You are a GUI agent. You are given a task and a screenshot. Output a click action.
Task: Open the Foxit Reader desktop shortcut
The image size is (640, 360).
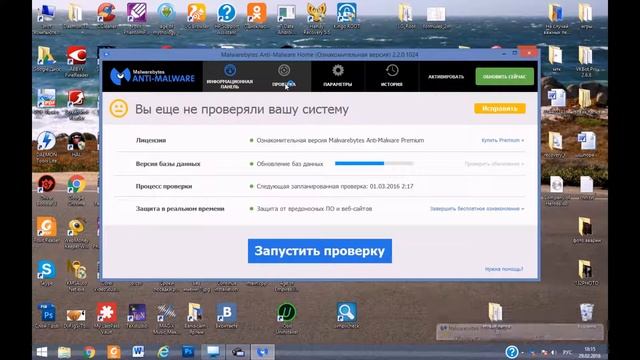[46, 231]
